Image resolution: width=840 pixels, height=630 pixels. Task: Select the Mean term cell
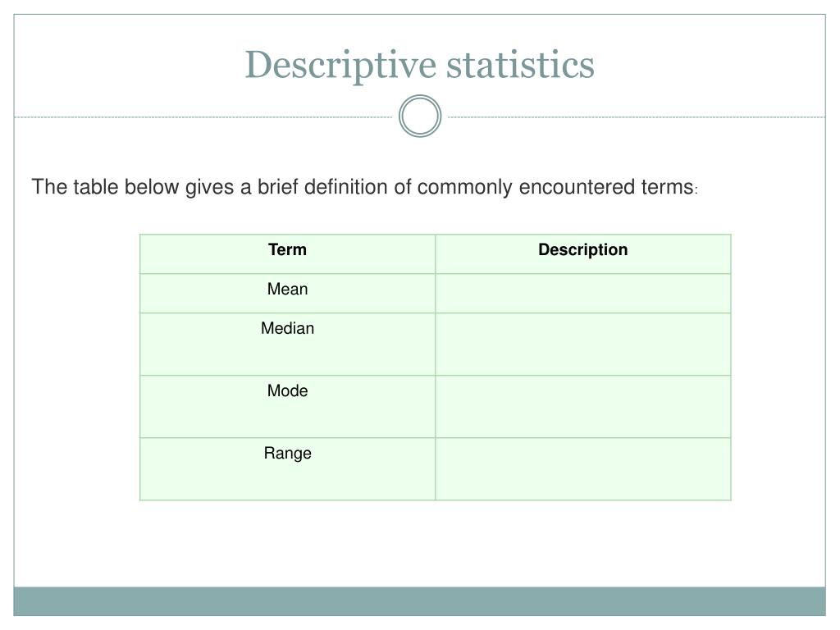(288, 294)
